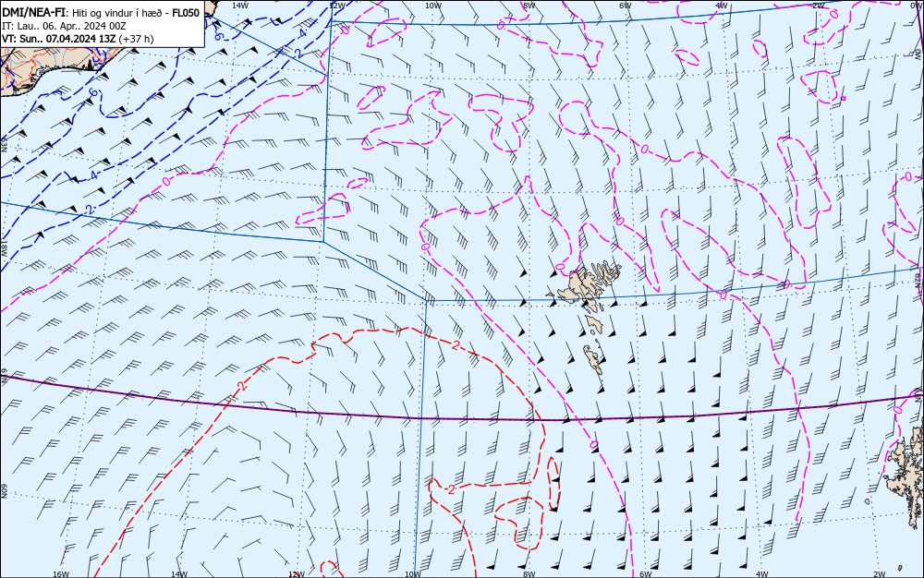Click the "18W" label on the map edge
Screen dimensions: 924x578
click(x=4, y=250)
